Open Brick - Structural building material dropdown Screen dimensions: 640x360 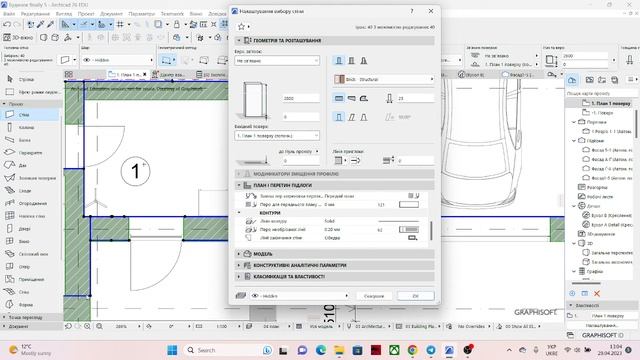(x=384, y=80)
